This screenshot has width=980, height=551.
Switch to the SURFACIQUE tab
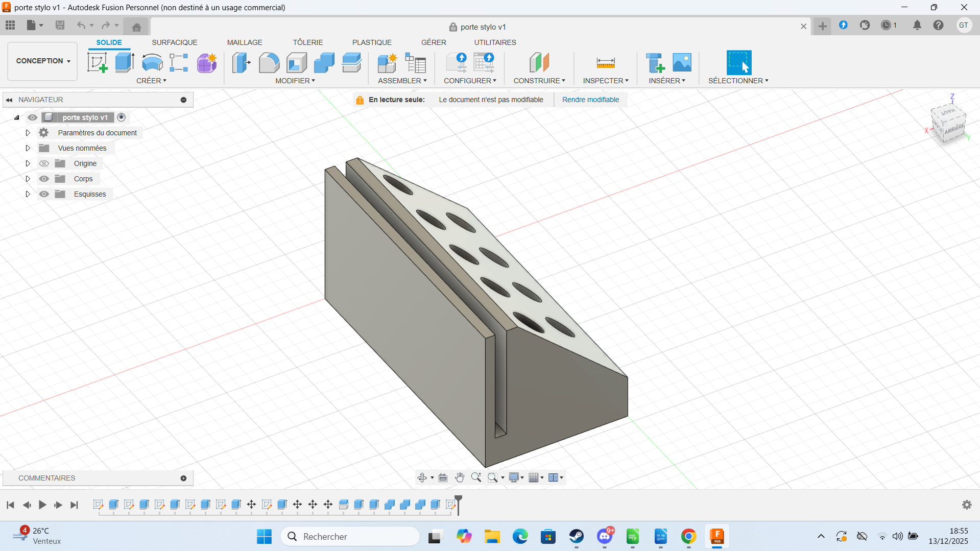coord(174,42)
